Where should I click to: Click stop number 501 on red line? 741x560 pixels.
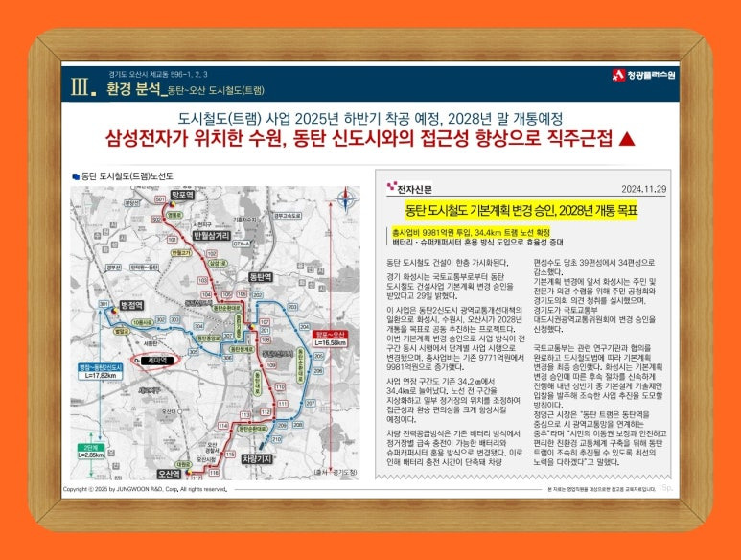[x=160, y=199]
